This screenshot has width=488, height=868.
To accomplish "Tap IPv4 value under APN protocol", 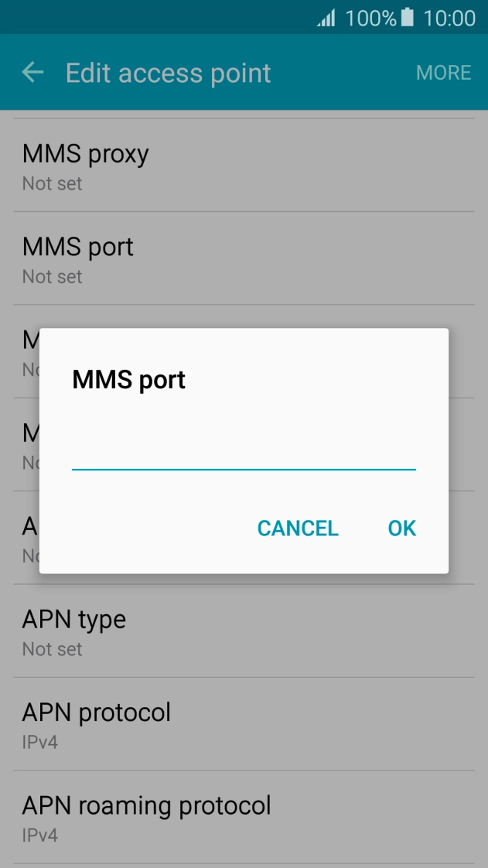I will tap(40, 742).
